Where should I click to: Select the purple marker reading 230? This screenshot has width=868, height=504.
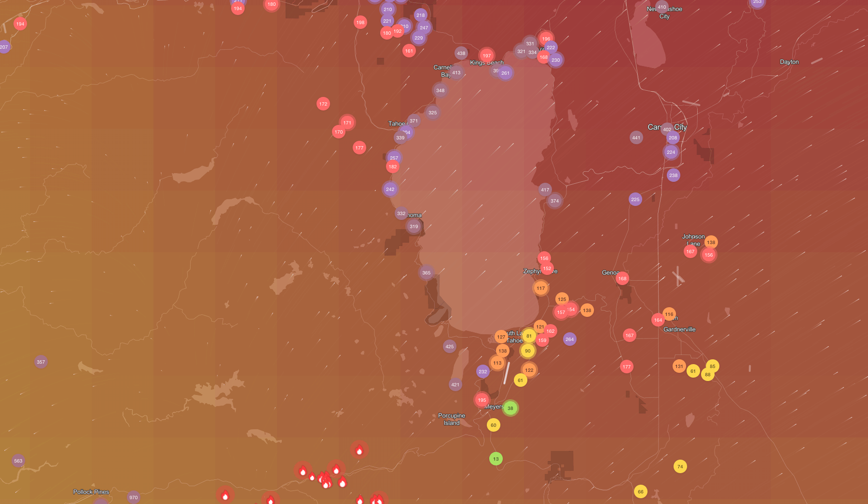[x=556, y=60]
